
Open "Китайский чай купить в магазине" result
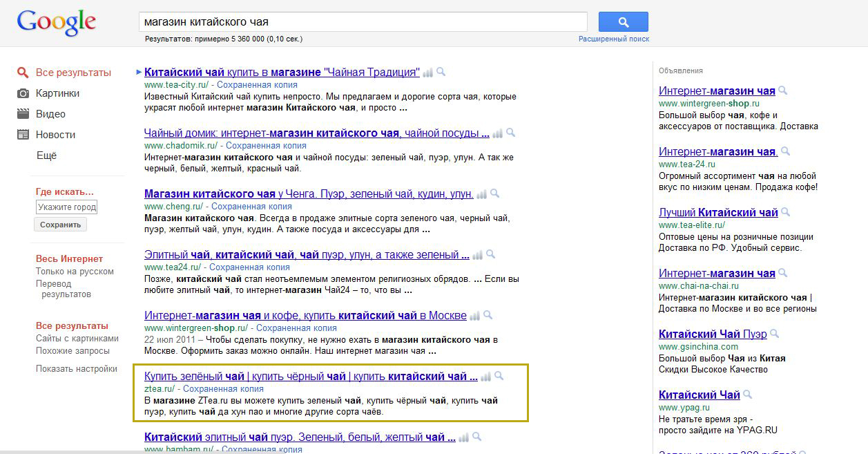click(282, 72)
